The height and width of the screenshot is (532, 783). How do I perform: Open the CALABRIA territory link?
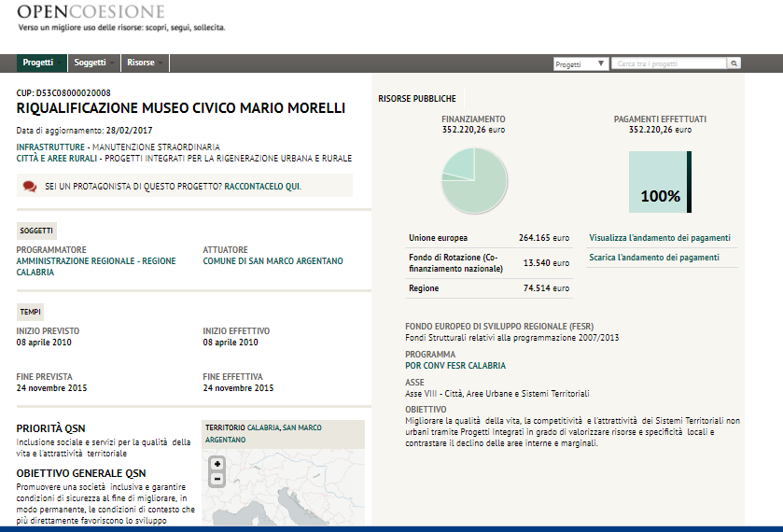pyautogui.click(x=263, y=427)
